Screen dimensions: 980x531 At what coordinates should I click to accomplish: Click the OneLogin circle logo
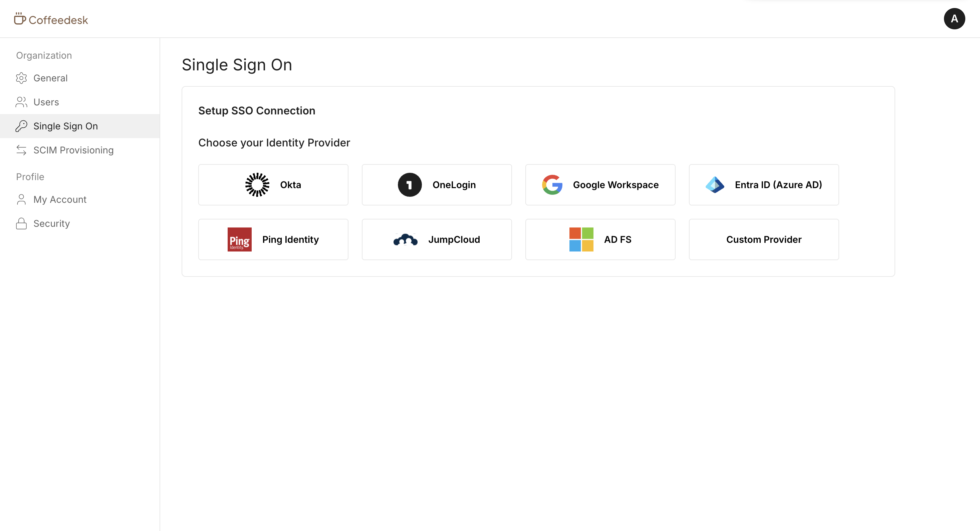tap(409, 185)
